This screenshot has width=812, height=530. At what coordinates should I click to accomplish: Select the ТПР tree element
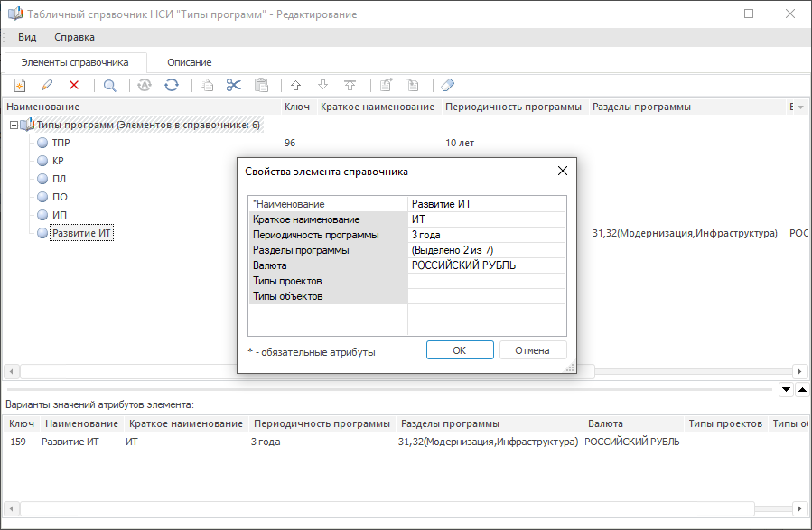(61, 143)
